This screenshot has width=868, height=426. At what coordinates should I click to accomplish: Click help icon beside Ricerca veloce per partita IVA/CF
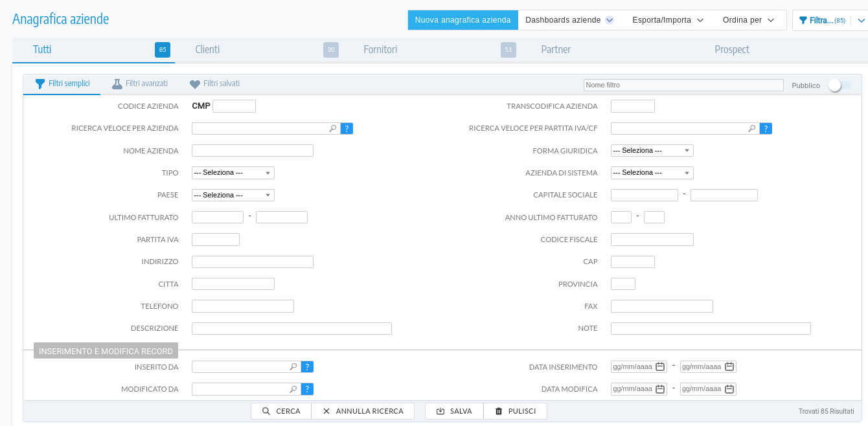click(766, 129)
